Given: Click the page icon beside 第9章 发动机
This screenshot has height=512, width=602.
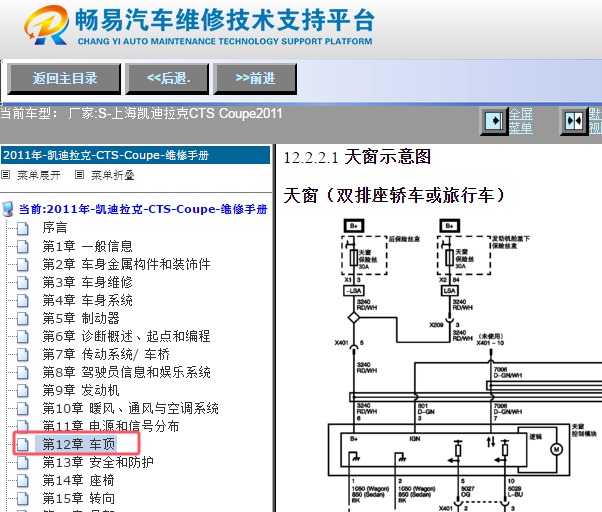Looking at the screenshot, I should pyautogui.click(x=23, y=390).
